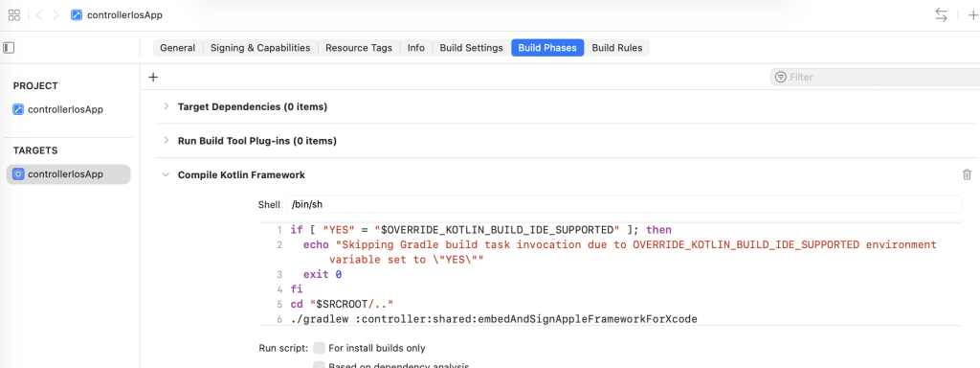Viewport: 980px width, 368px height.
Task: Click the filter field icon
Action: (781, 77)
